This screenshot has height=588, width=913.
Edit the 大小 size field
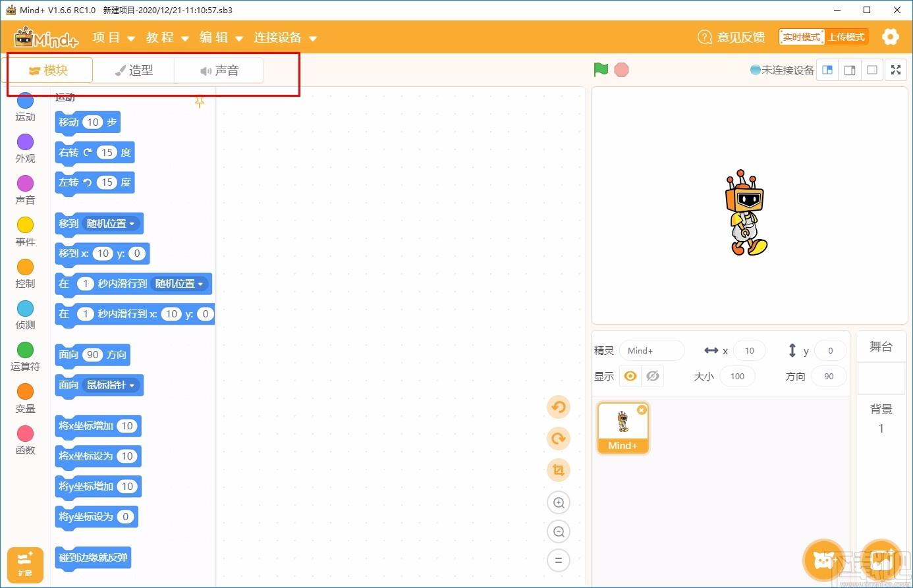738,377
